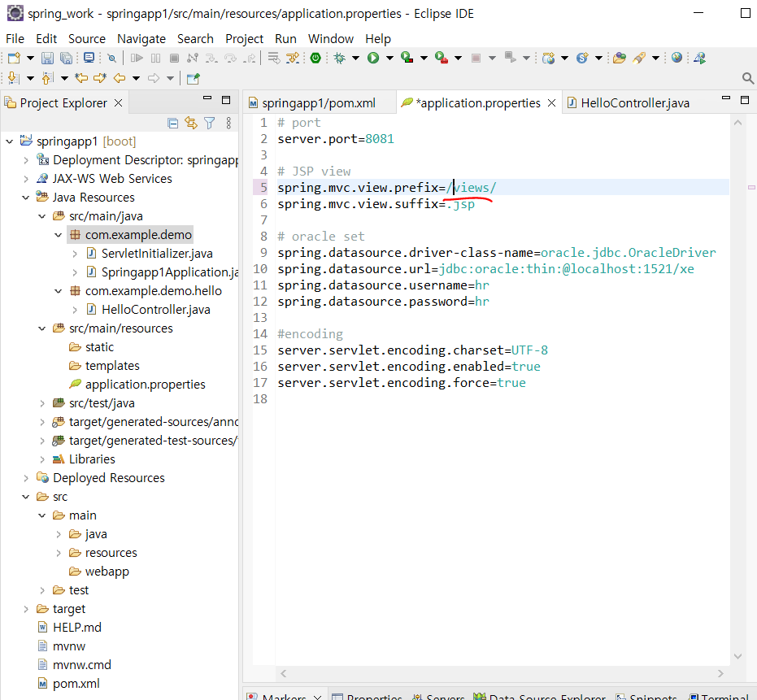Open the Window menu
Screen dimensions: 757x700
click(331, 39)
